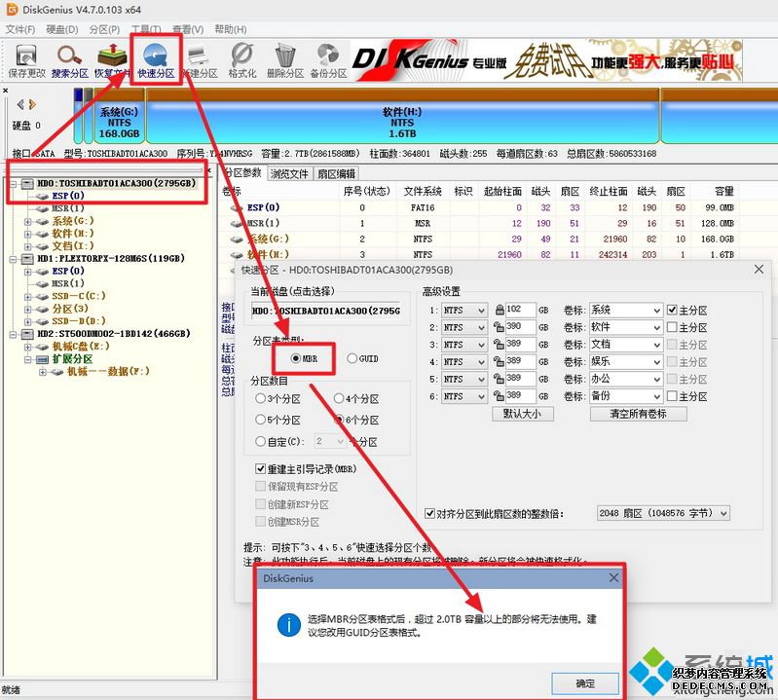This screenshot has width=778, height=700.
Task: Select SSD-C(C:) partition in tree
Action: 79,296
